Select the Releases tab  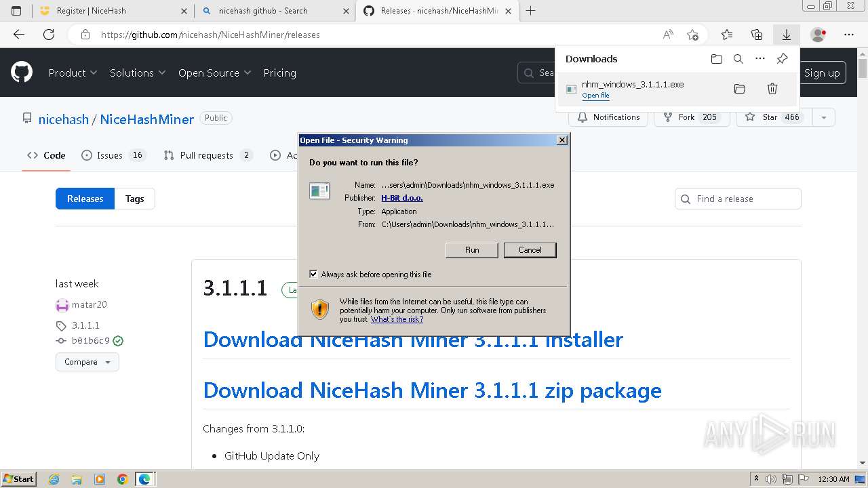(x=85, y=199)
